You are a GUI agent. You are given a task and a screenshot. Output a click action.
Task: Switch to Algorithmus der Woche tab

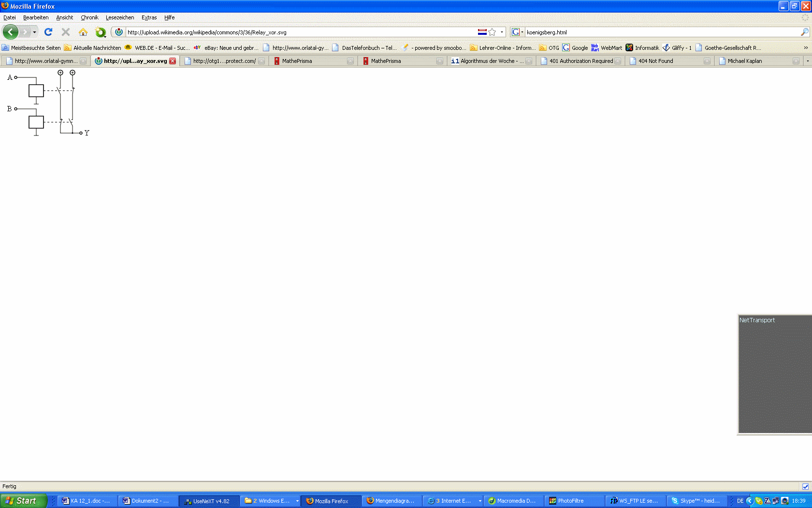point(491,61)
